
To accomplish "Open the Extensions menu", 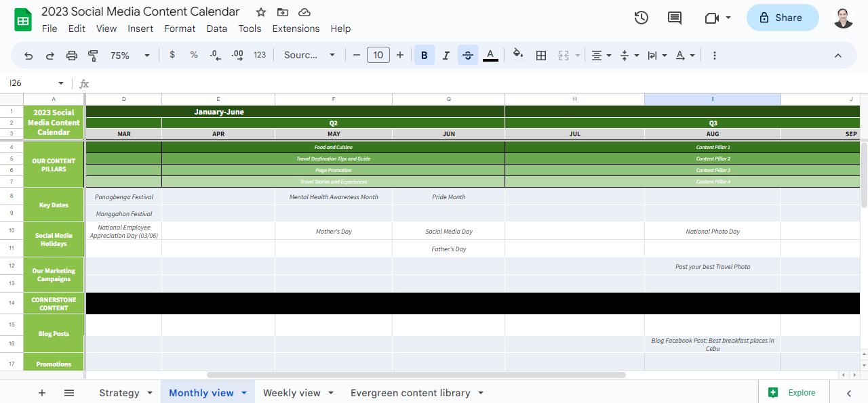I will click(x=296, y=28).
